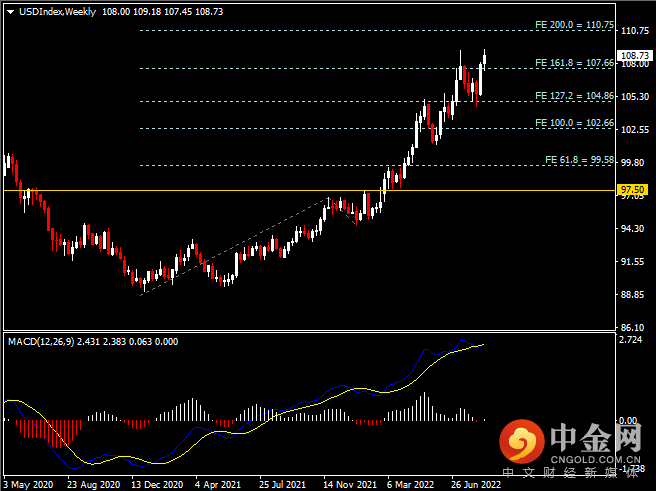The image size is (656, 491).
Task: Click the 105.30 price axis value
Action: (x=635, y=97)
